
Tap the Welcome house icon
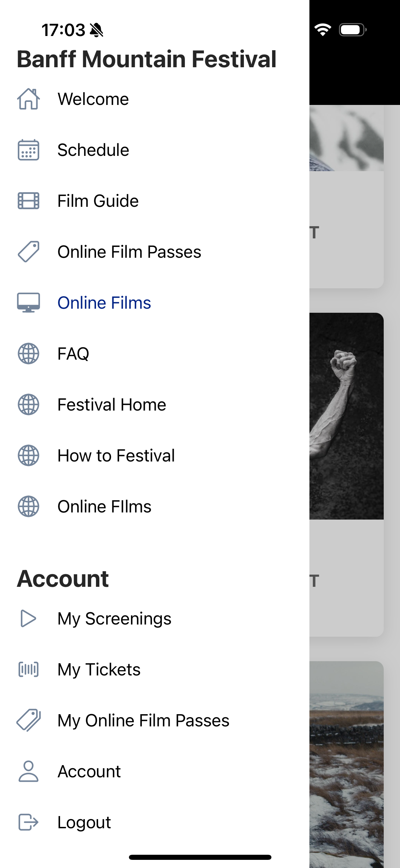[x=28, y=99]
